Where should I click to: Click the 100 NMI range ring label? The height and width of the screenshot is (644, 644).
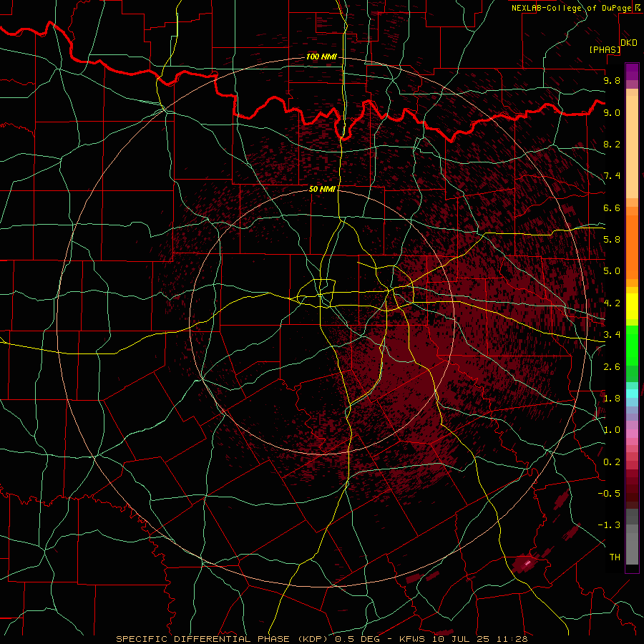tap(321, 57)
